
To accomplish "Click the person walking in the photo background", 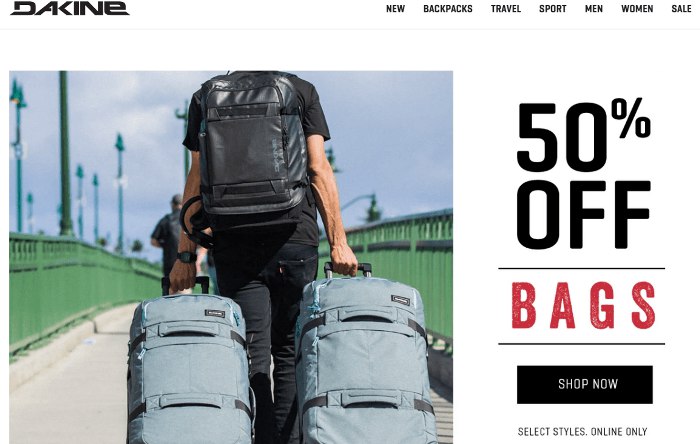I will pyautogui.click(x=168, y=234).
